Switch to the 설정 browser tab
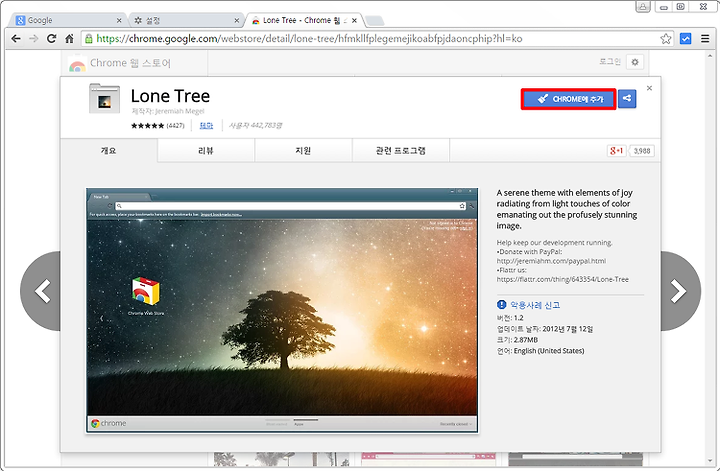The height and width of the screenshot is (471, 720). 184,20
